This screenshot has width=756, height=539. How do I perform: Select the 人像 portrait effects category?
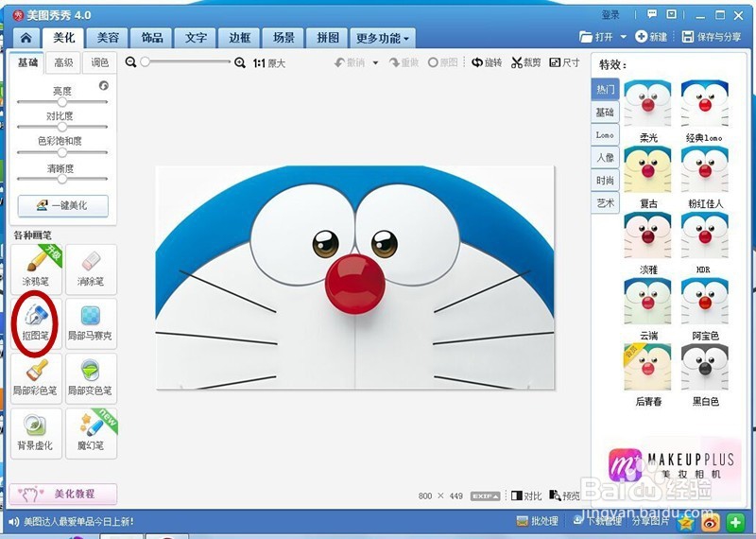[x=605, y=158]
